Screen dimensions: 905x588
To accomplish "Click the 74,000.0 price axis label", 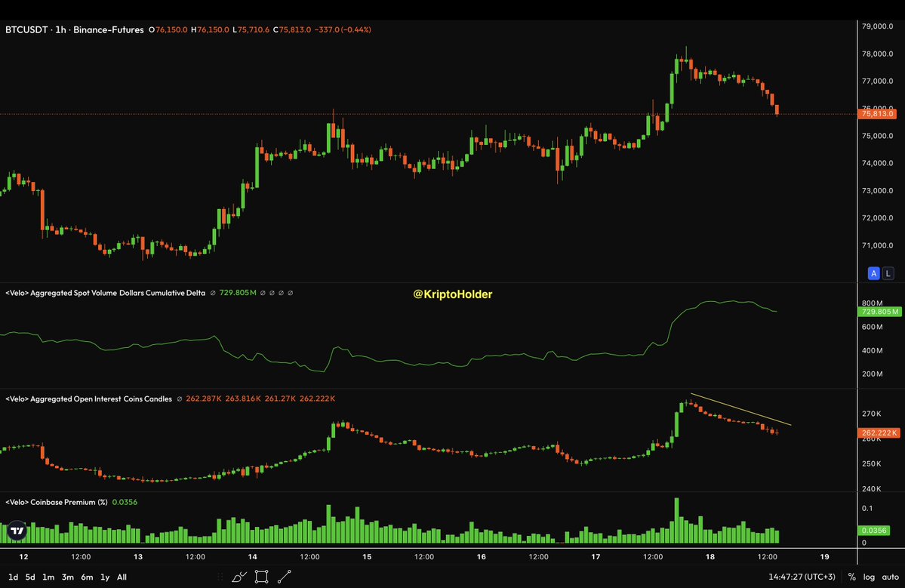I will (x=877, y=163).
